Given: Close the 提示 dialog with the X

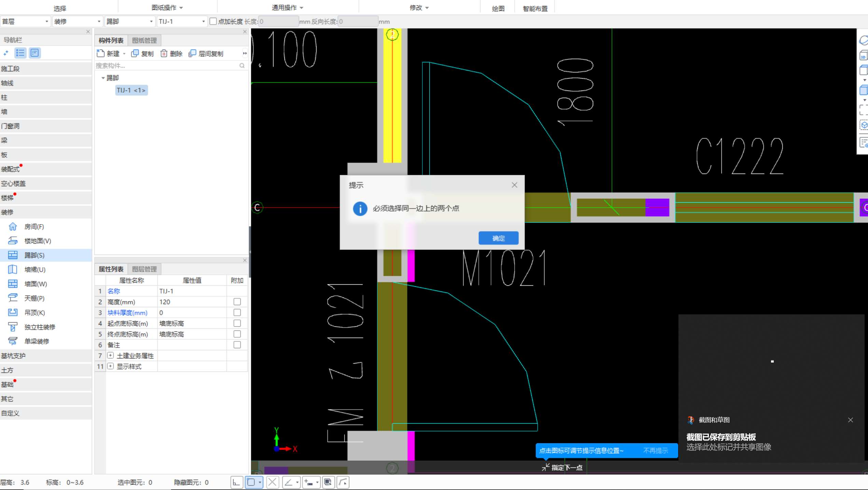Looking at the screenshot, I should tap(514, 185).
